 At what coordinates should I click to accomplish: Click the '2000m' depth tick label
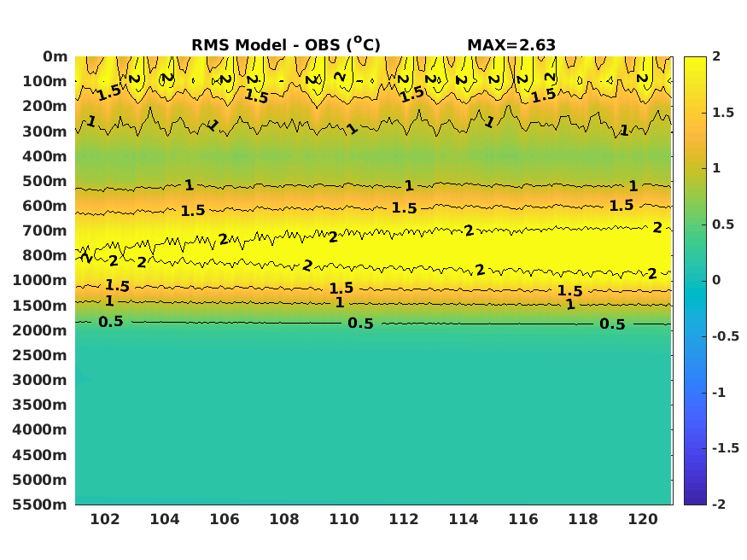click(40, 330)
